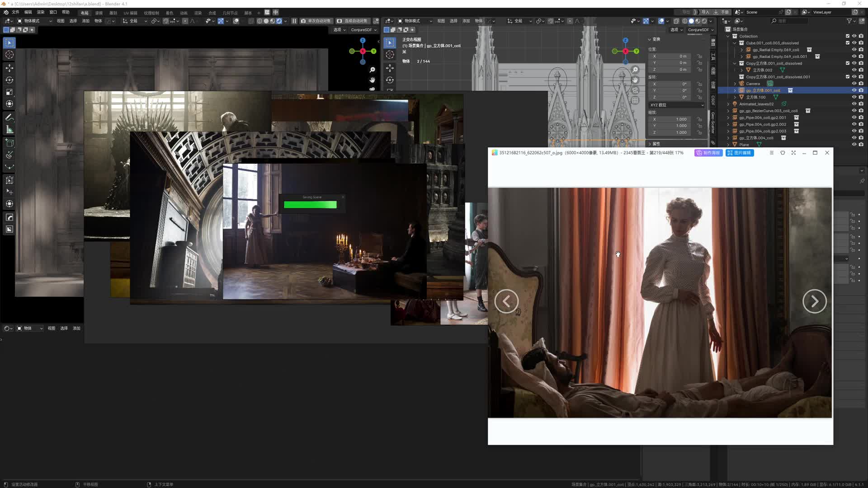Select the Measure ruler tool
The image size is (868, 488).
pyautogui.click(x=9, y=130)
